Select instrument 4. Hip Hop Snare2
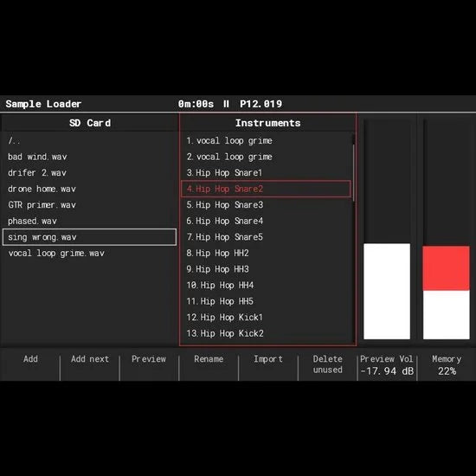476x476 pixels. pyautogui.click(x=266, y=189)
